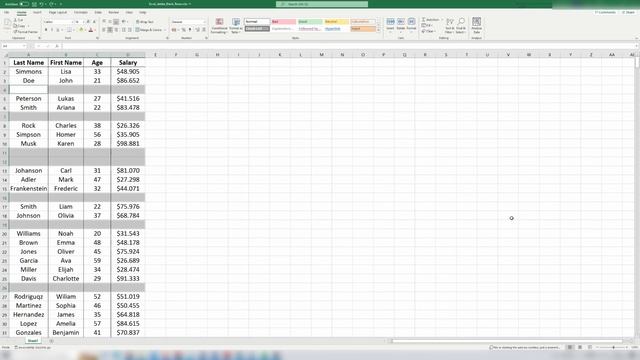Image resolution: width=640 pixels, height=360 pixels.
Task: Click the Save icon in title bar
Action: (34, 4)
